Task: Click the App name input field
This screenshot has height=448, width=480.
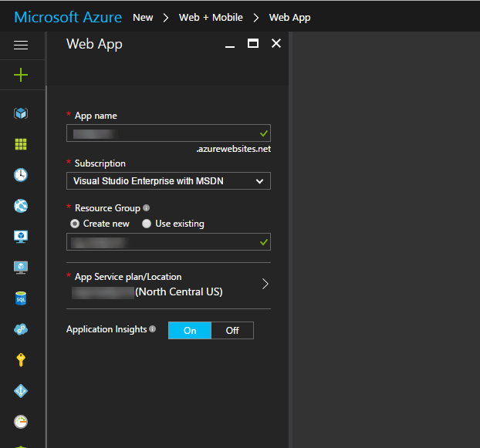Action: coord(168,133)
